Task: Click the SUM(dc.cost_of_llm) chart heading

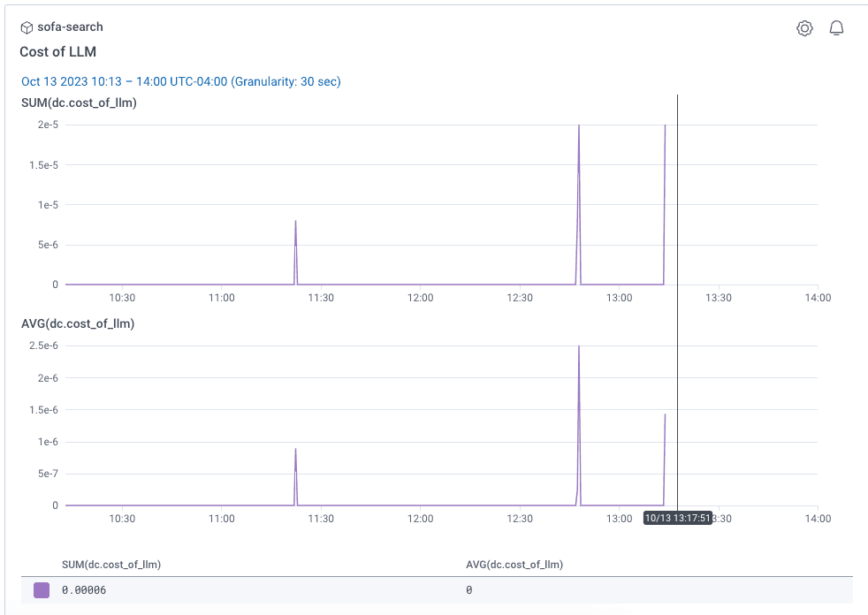Action: [79, 102]
